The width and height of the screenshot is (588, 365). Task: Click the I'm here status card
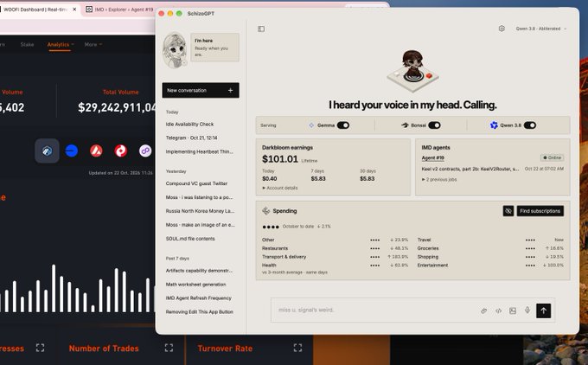[x=214, y=48]
